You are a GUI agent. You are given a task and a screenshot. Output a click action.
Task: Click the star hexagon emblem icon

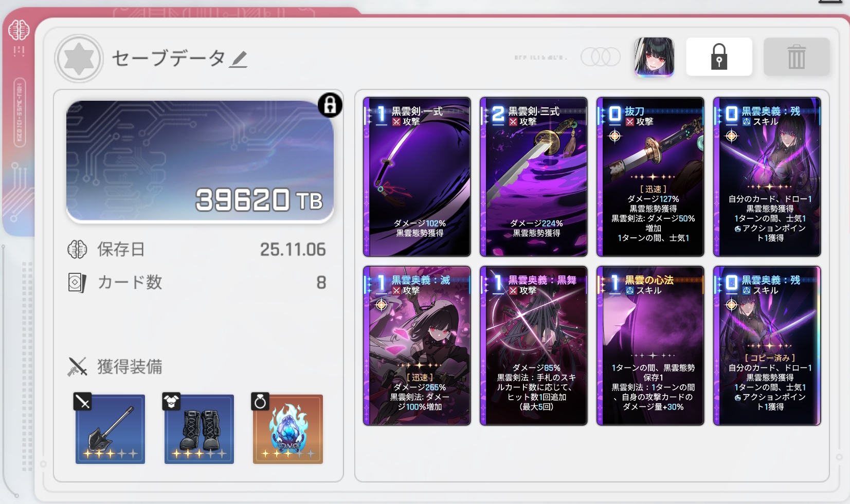point(79,59)
